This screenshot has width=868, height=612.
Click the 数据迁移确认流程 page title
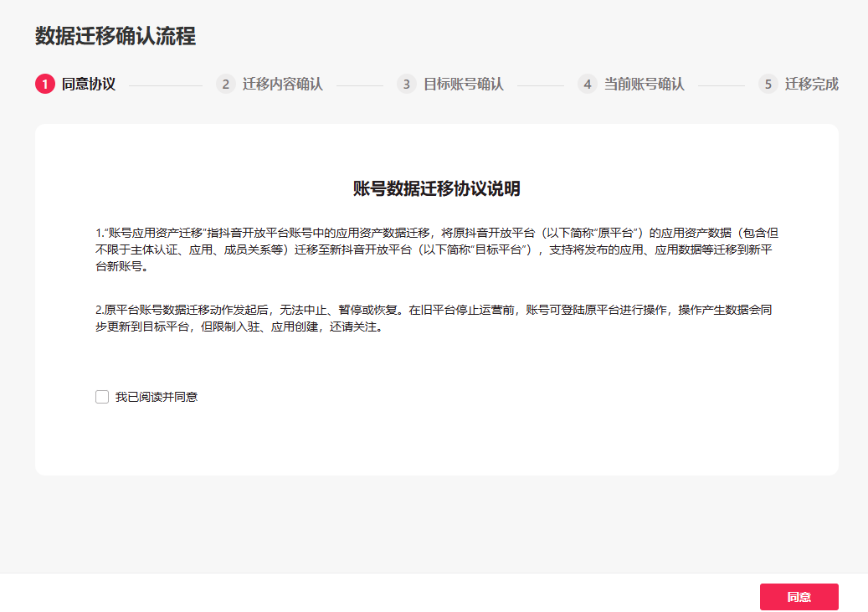point(116,36)
